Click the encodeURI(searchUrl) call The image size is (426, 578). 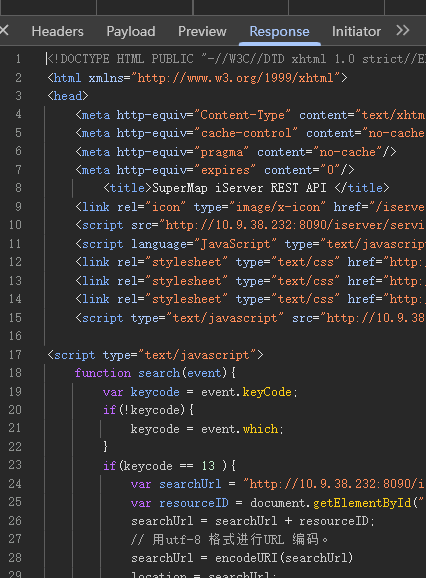284,558
